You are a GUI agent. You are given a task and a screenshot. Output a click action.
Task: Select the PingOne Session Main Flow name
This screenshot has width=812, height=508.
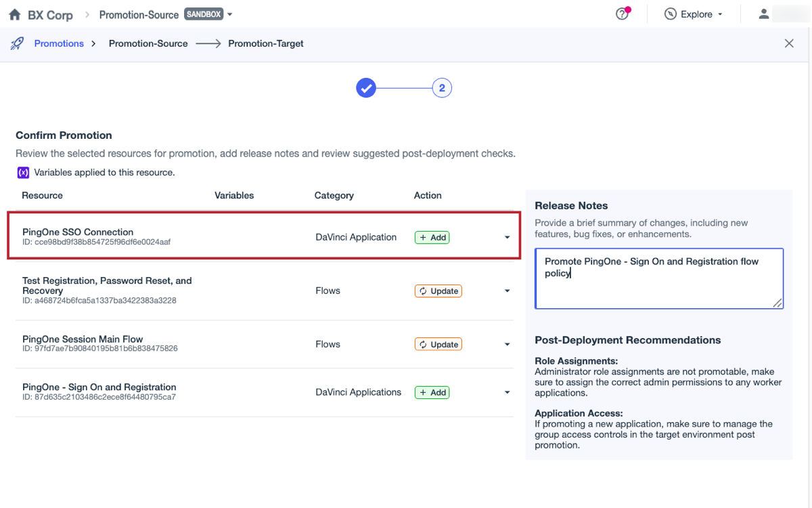(83, 339)
